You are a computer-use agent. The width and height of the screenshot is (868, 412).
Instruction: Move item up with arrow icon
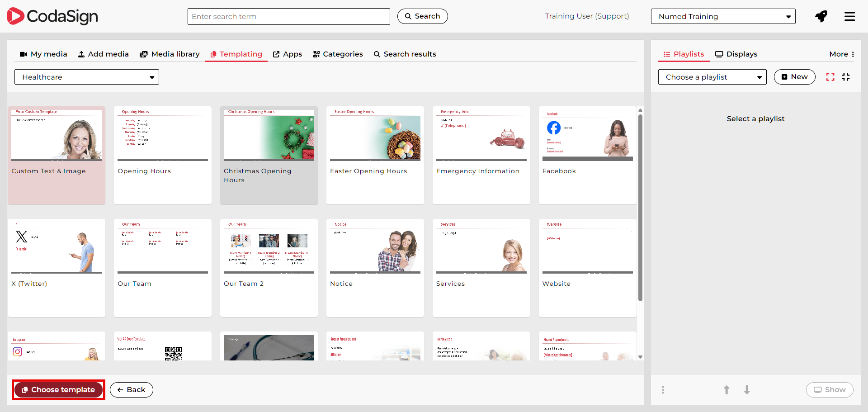726,390
